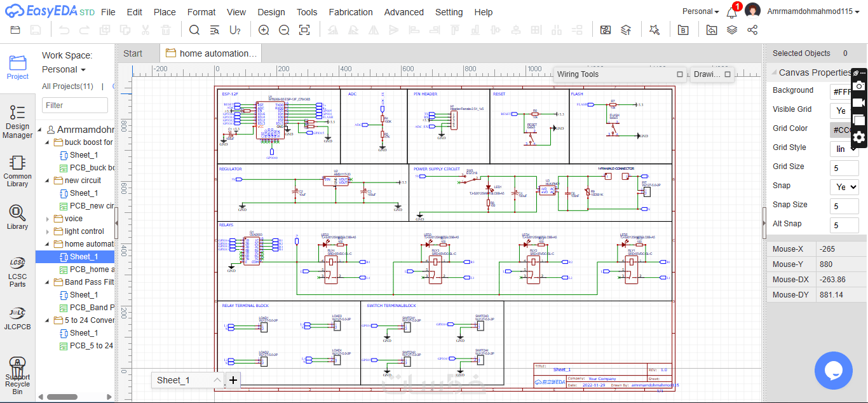Open the Work Space Personal dropdown
This screenshot has width=868, height=403.
[64, 69]
